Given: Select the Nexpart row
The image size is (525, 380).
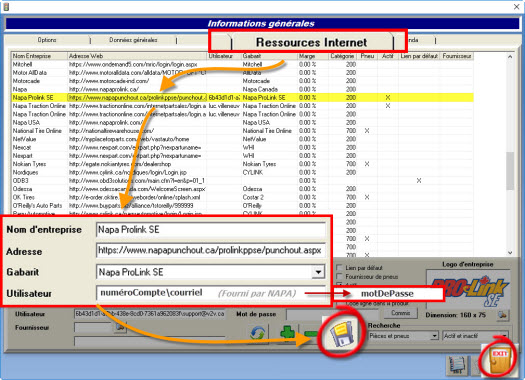Looking at the screenshot, I should [x=242, y=156].
